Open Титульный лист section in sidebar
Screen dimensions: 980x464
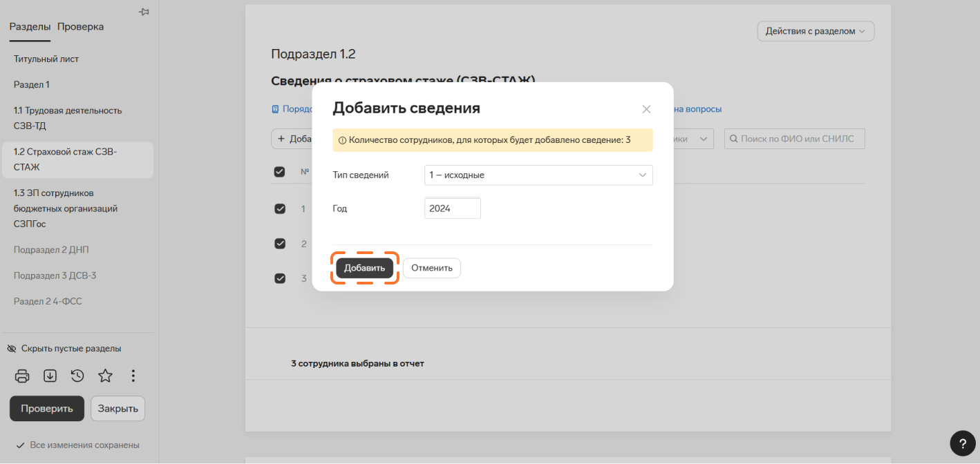tap(46, 59)
